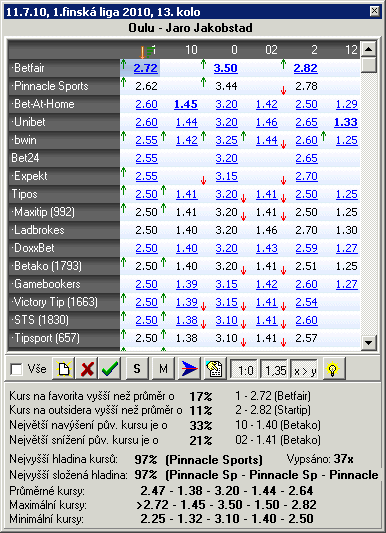Screen dimensions: 386x533
Task: Click the 12 column header
Action: pyautogui.click(x=351, y=50)
